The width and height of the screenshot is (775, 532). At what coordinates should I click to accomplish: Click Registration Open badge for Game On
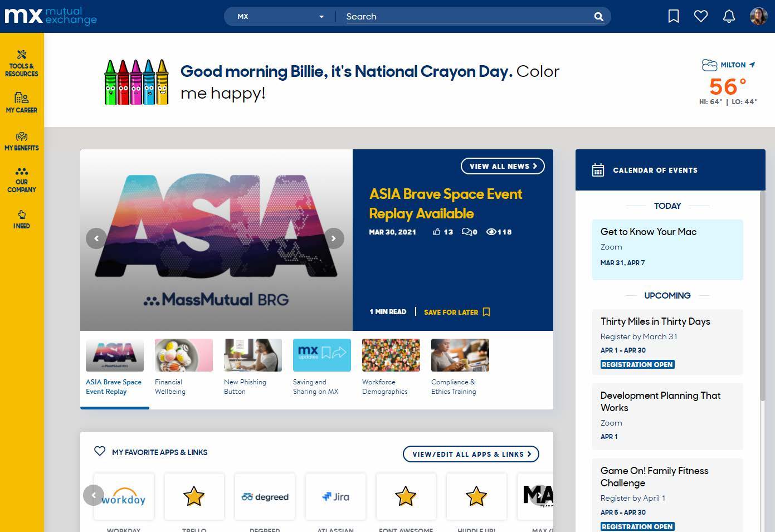tap(637, 526)
